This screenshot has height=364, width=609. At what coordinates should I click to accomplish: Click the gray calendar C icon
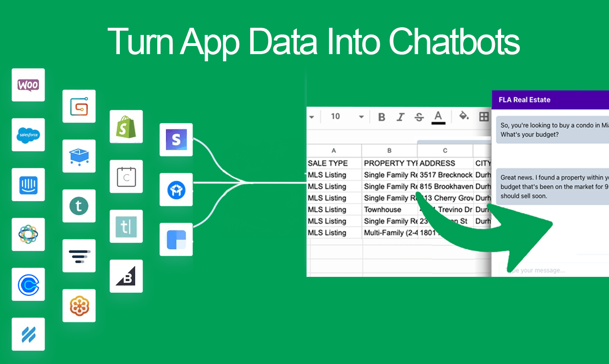click(x=126, y=176)
